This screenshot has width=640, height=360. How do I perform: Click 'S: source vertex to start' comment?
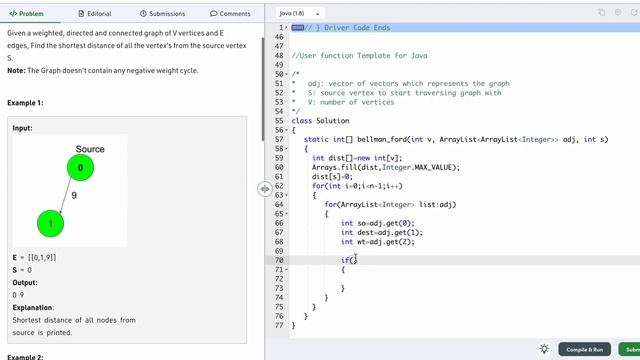pos(404,93)
